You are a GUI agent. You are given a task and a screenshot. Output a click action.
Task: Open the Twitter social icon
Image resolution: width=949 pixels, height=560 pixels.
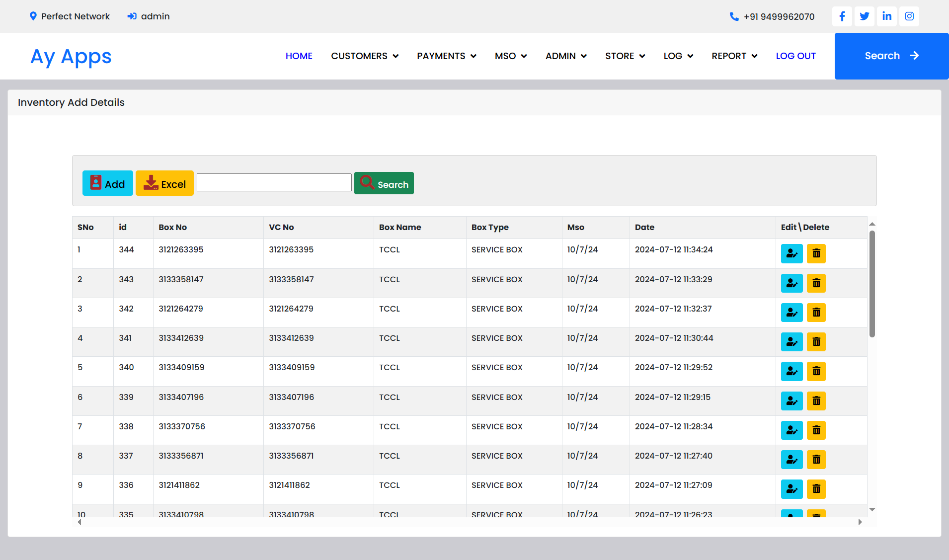(864, 16)
